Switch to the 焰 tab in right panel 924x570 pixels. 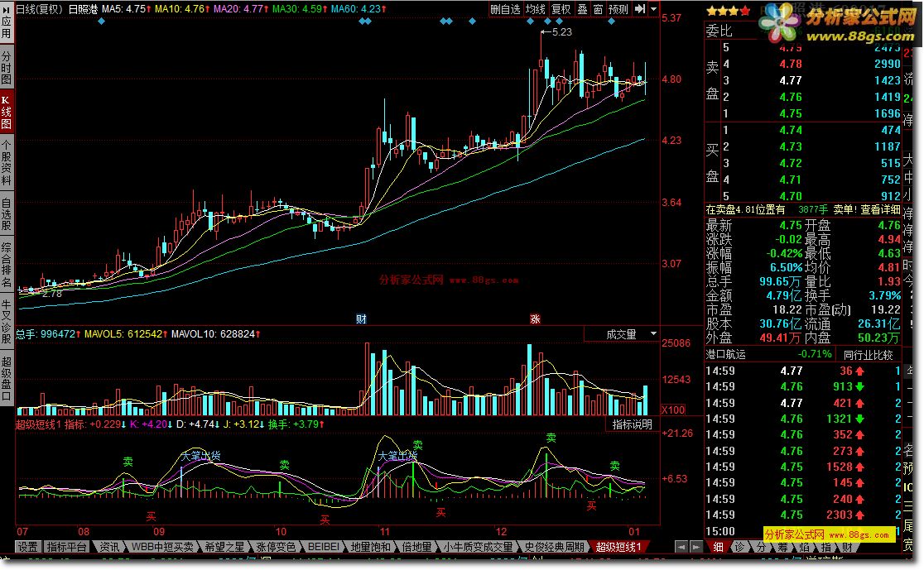click(804, 547)
